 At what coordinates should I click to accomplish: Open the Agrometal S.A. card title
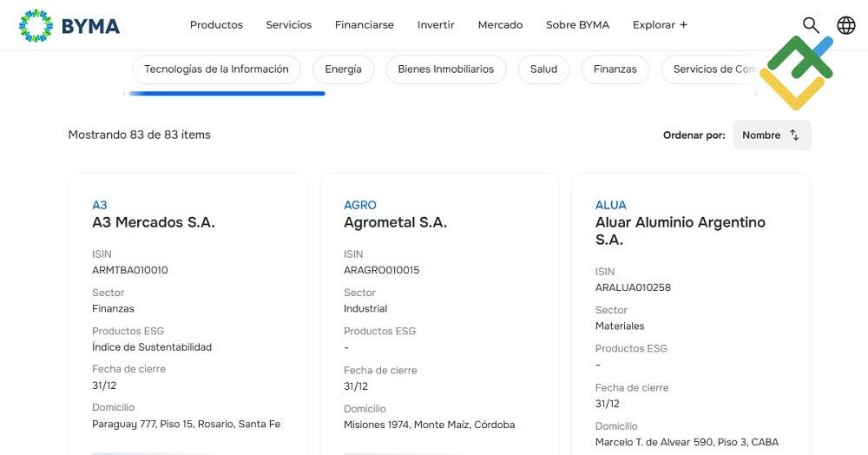[395, 222]
